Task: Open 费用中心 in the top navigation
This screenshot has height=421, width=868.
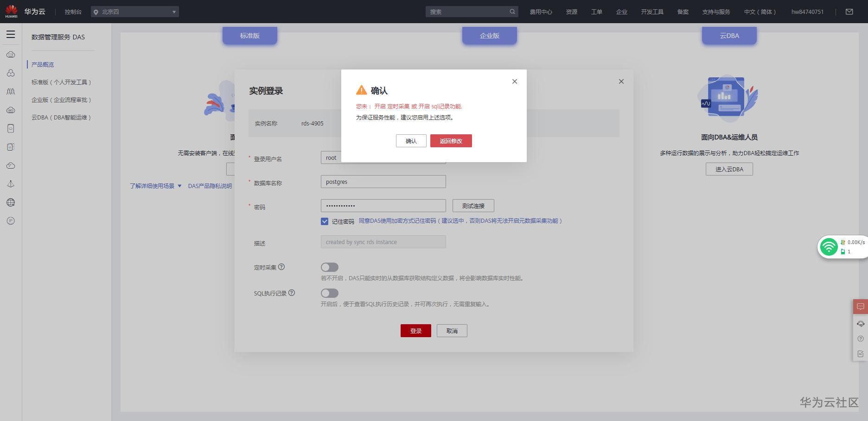Action: click(541, 12)
